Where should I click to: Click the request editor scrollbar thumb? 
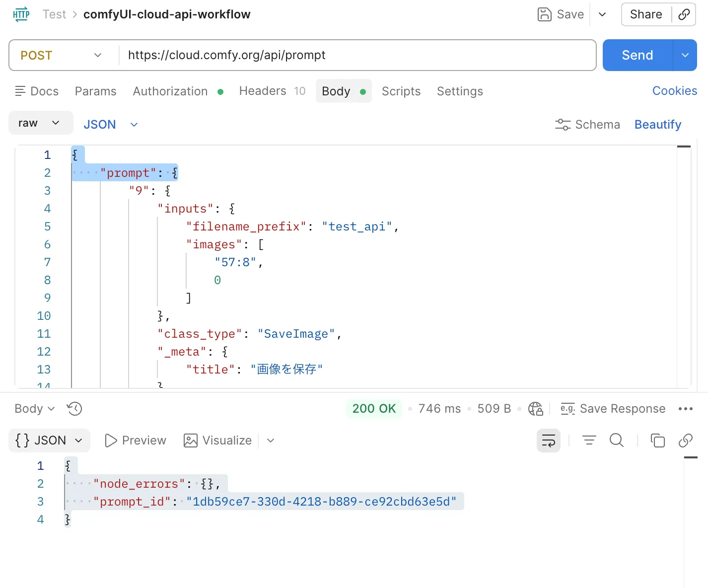coord(684,147)
